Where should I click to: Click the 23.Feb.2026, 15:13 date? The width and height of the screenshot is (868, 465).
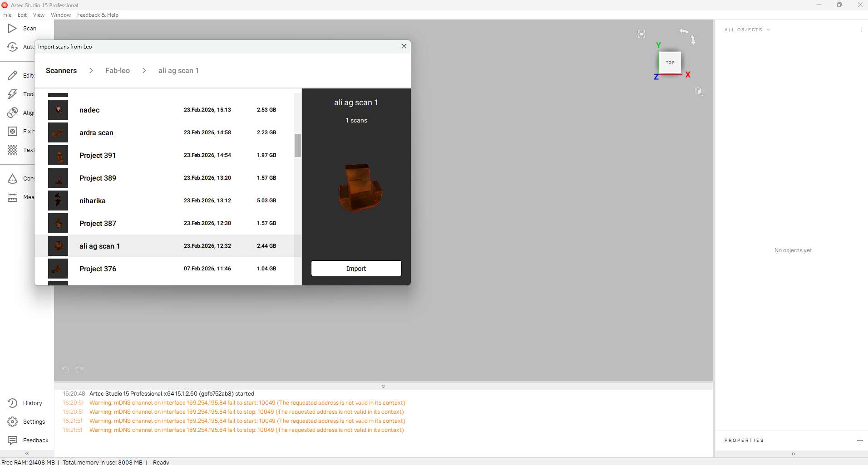click(207, 110)
